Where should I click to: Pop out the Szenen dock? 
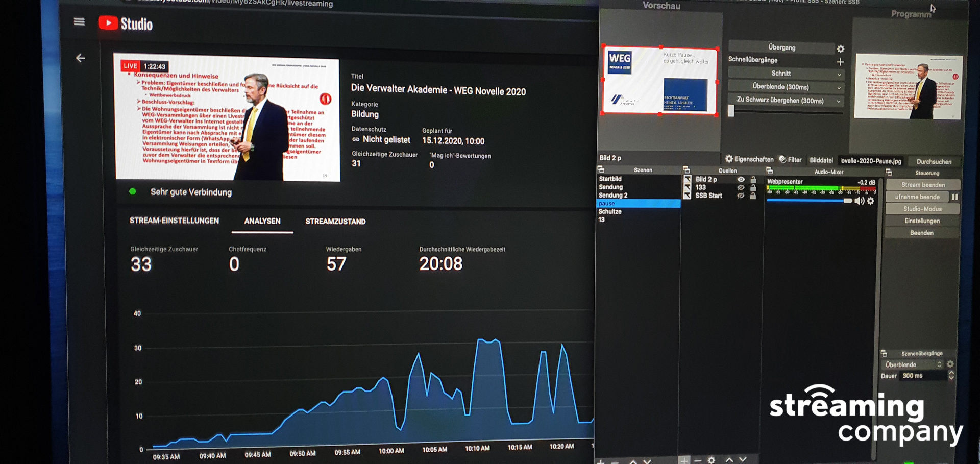pos(601,169)
